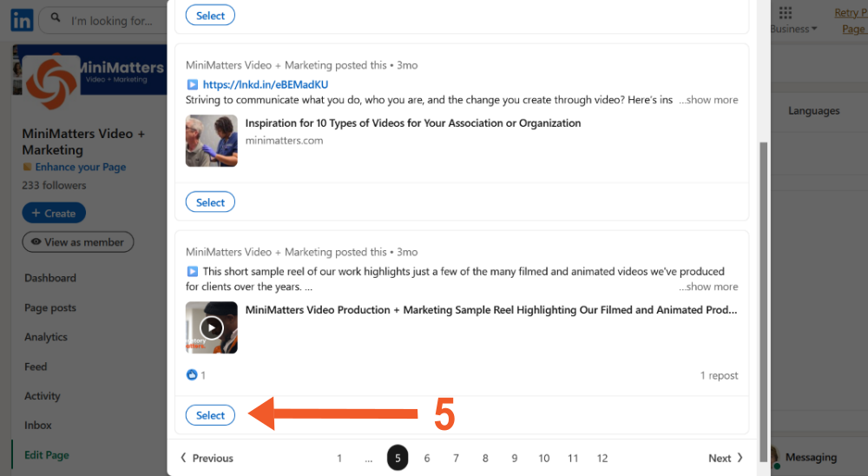The image size is (868, 476).
Task: Expand the Business dropdown
Action: tap(793, 29)
